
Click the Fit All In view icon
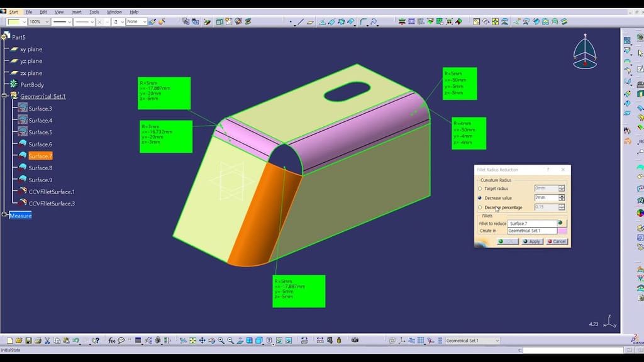point(193,341)
